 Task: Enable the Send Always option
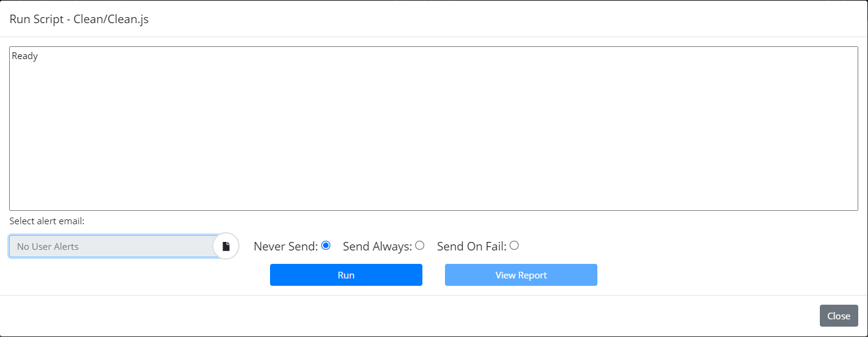[x=419, y=246]
